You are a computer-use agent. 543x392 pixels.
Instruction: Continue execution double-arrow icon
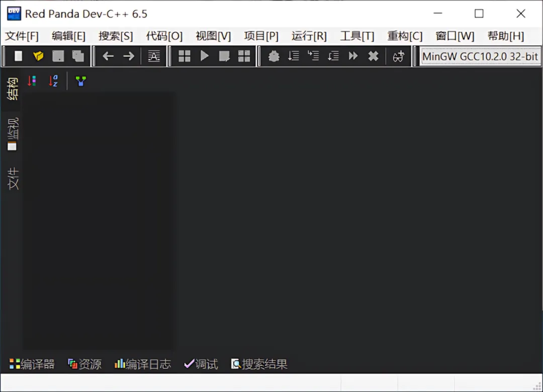(x=353, y=56)
